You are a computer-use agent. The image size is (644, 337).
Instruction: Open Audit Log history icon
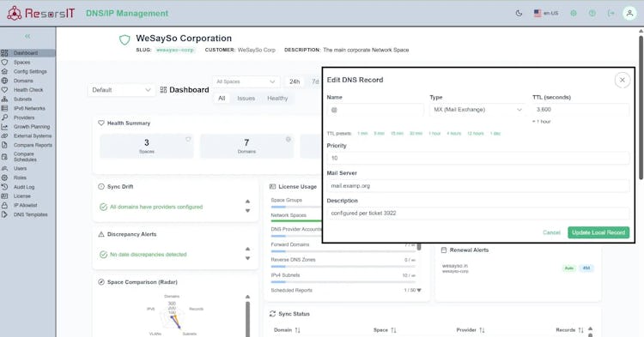(4, 187)
